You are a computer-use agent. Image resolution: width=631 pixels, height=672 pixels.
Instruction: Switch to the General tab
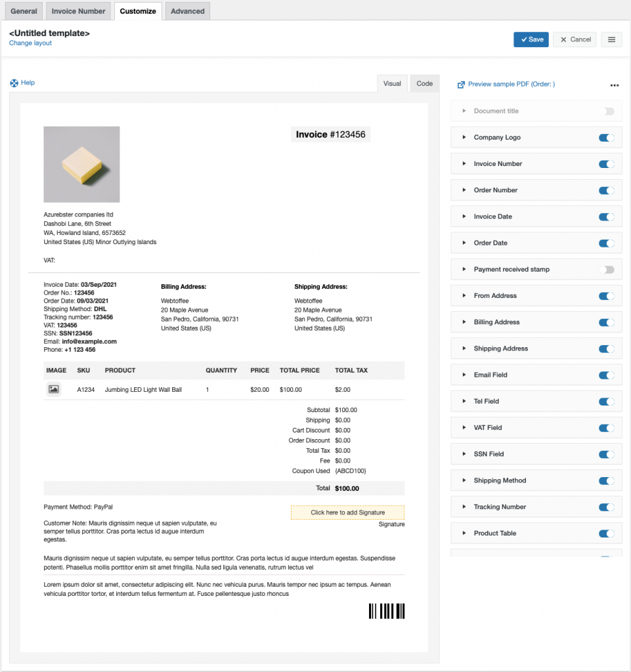click(x=24, y=11)
